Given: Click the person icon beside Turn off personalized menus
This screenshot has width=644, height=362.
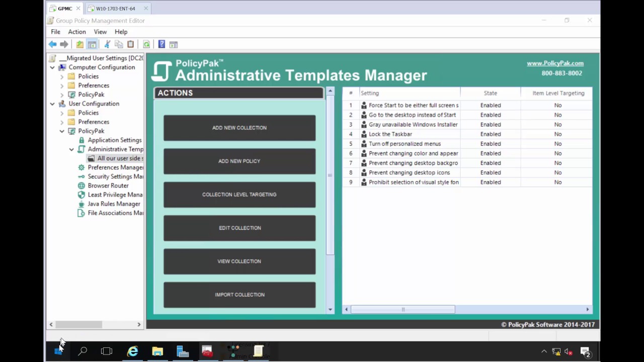Looking at the screenshot, I should (x=364, y=144).
